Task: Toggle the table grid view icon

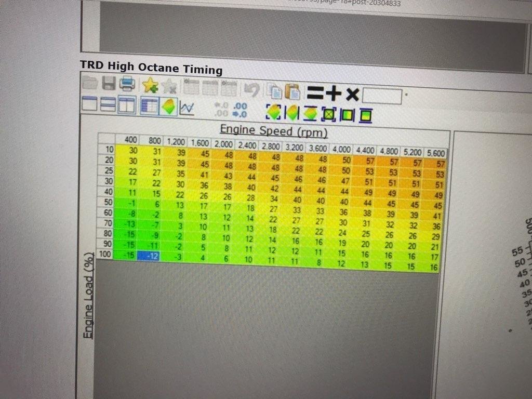Action: (150, 106)
